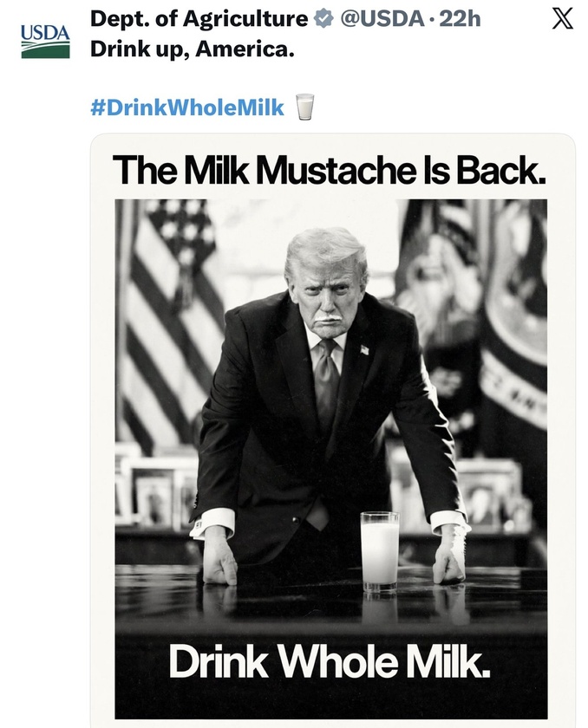
Task: Open the #DrinkWholeMilk hashtag
Action: pos(186,107)
